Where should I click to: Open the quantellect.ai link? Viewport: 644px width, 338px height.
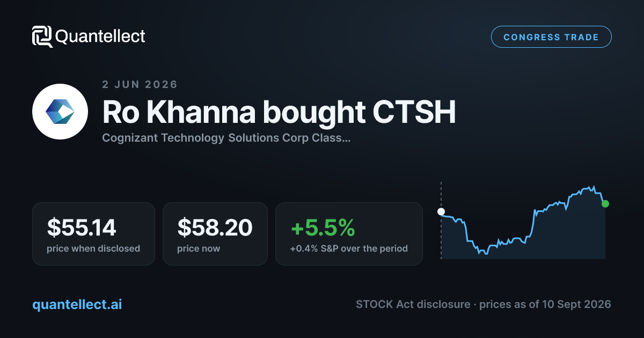click(x=77, y=304)
